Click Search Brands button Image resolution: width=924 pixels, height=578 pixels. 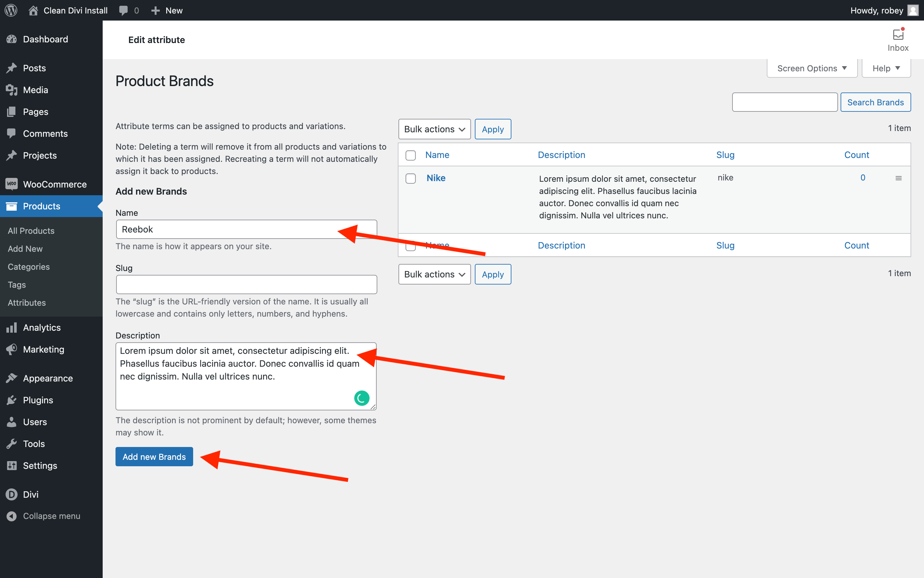click(x=876, y=102)
